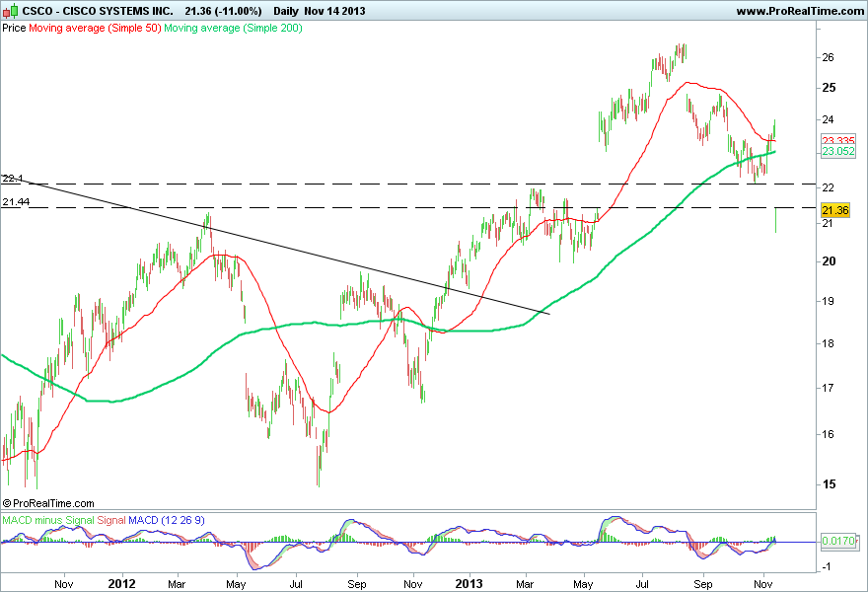Click the green 23.052 moving average value
The height and width of the screenshot is (592, 868).
tap(838, 151)
